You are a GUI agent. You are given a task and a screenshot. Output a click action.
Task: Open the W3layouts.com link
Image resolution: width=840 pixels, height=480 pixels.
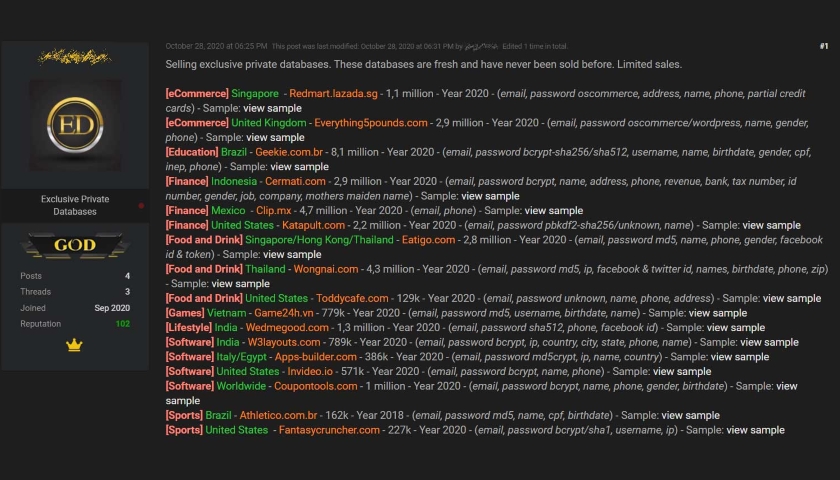284,342
